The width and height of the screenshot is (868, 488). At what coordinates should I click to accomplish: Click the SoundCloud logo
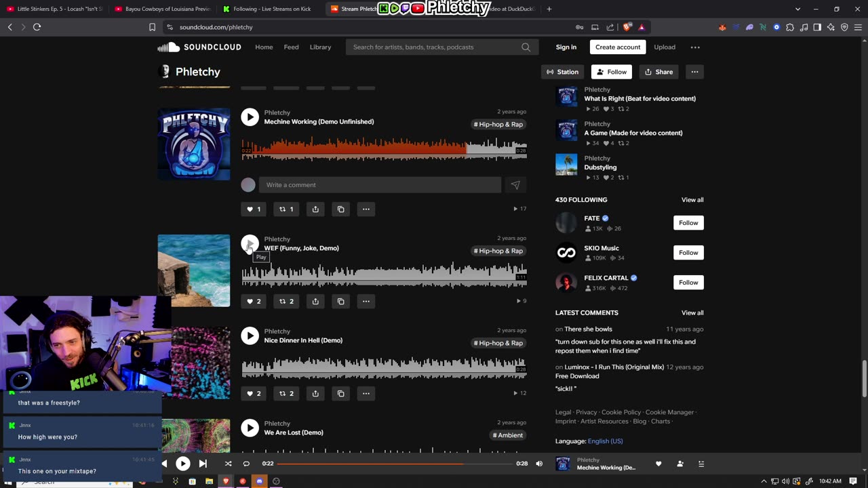point(199,47)
